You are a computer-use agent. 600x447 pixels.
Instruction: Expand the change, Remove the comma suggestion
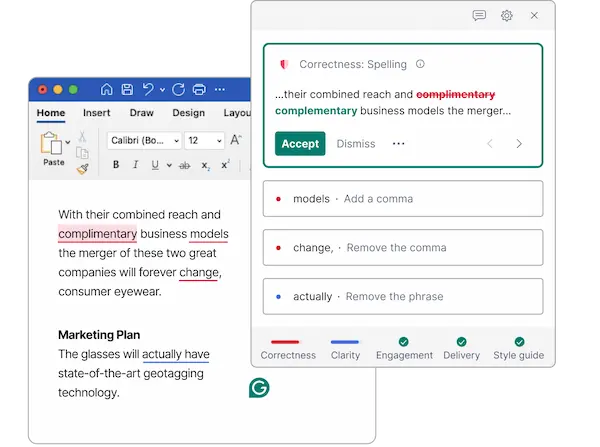403,248
